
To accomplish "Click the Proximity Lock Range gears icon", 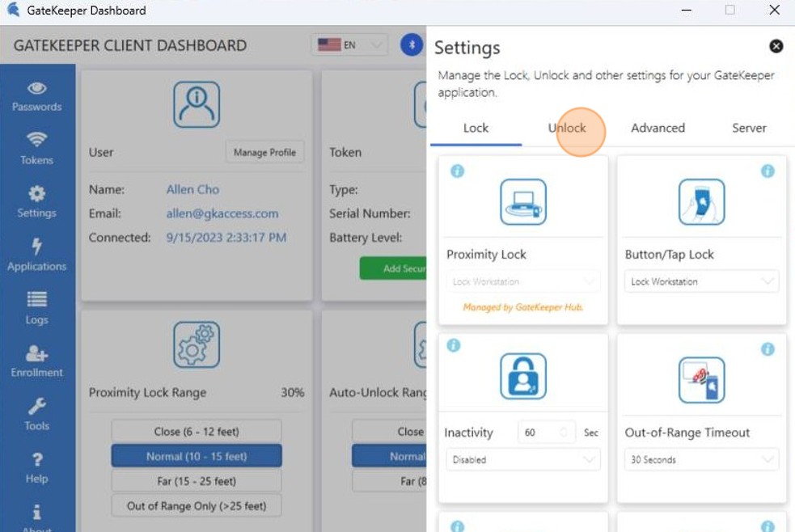I will click(x=197, y=344).
